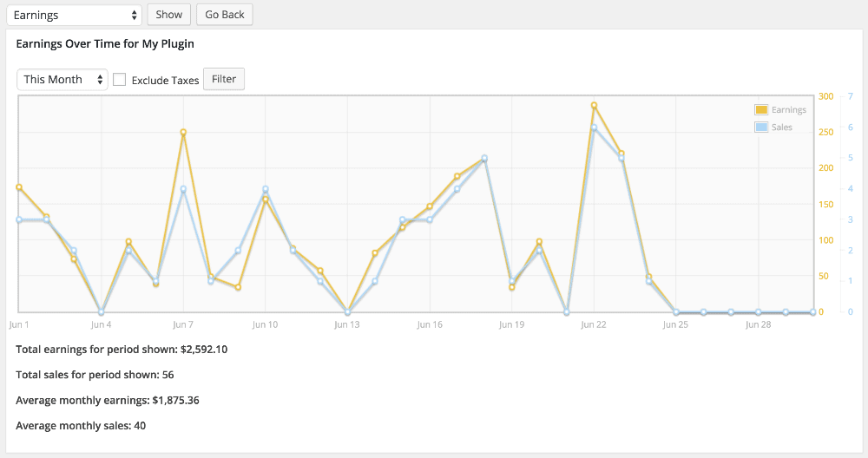Click the yellow Earnings legend swatch
Image resolution: width=868 pixels, height=458 pixels.
(x=761, y=110)
